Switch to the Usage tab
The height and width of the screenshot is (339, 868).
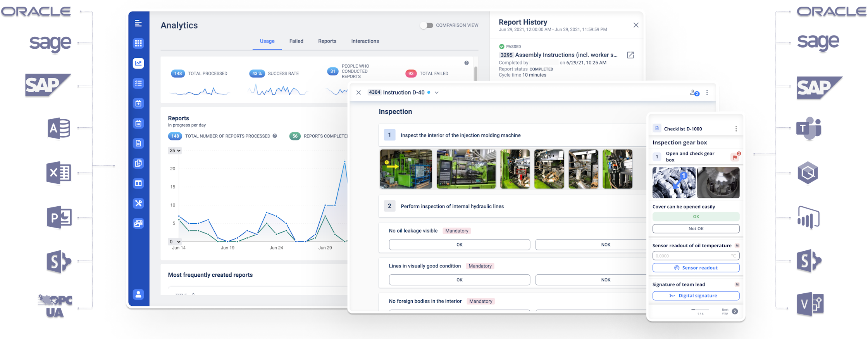(267, 41)
